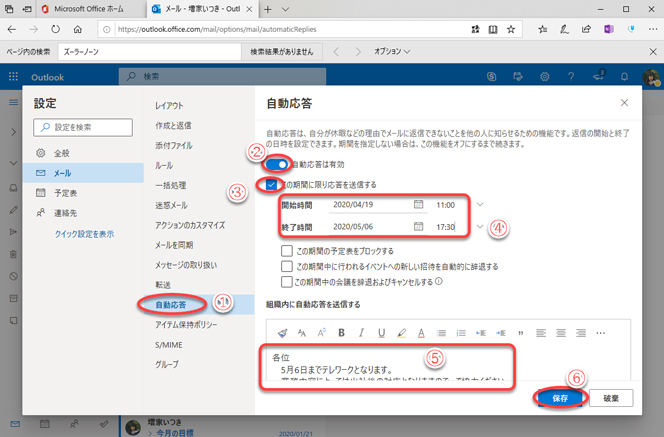Open the font size icon in editor

pyautogui.click(x=302, y=333)
